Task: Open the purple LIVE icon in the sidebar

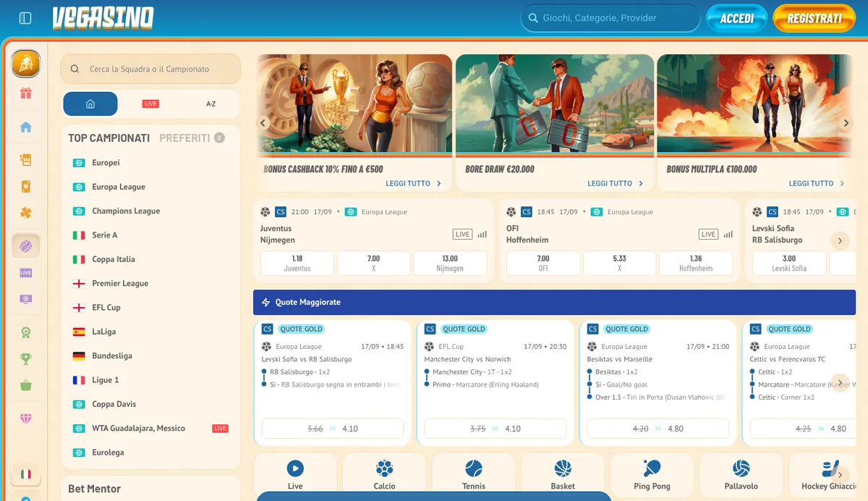Action: pyautogui.click(x=26, y=273)
